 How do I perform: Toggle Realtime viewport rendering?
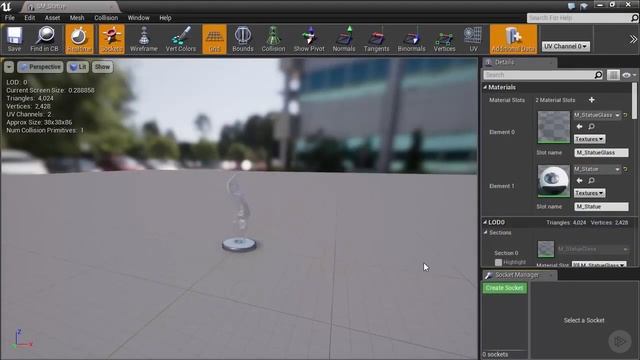tap(79, 39)
